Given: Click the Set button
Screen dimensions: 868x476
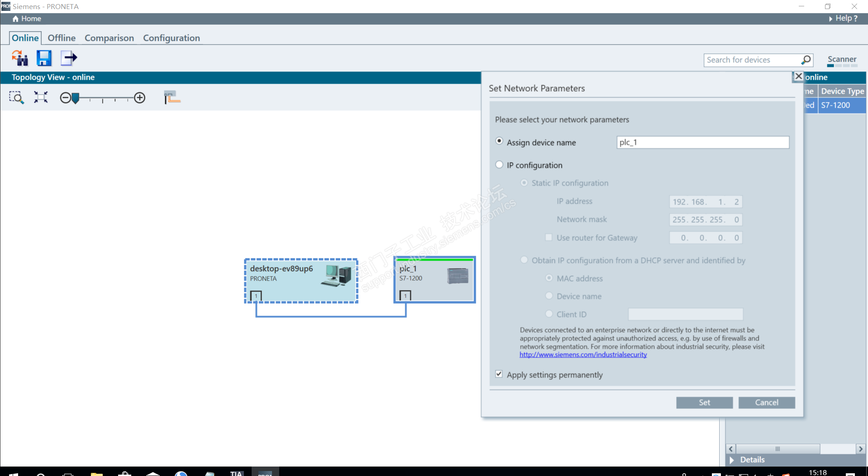Looking at the screenshot, I should click(704, 403).
